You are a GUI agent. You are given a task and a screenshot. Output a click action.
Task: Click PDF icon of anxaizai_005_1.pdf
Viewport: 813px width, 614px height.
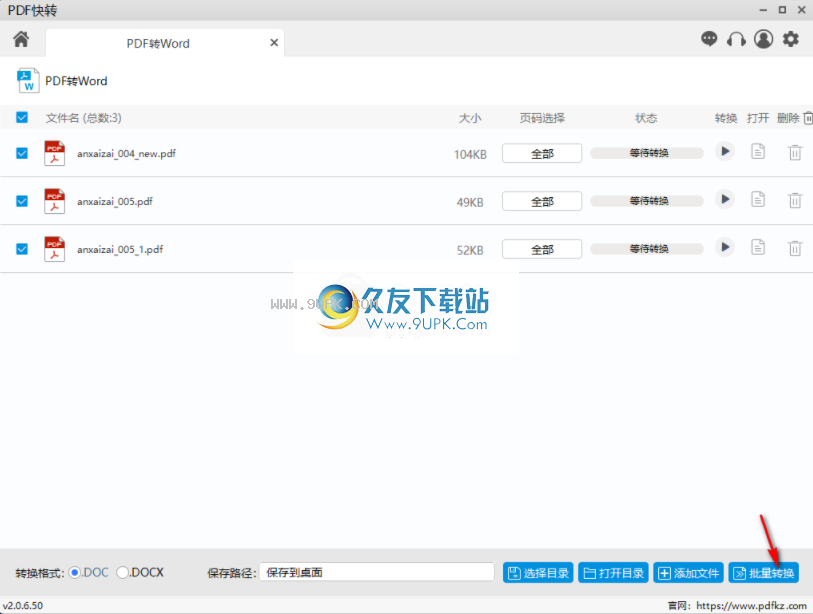[x=54, y=249]
